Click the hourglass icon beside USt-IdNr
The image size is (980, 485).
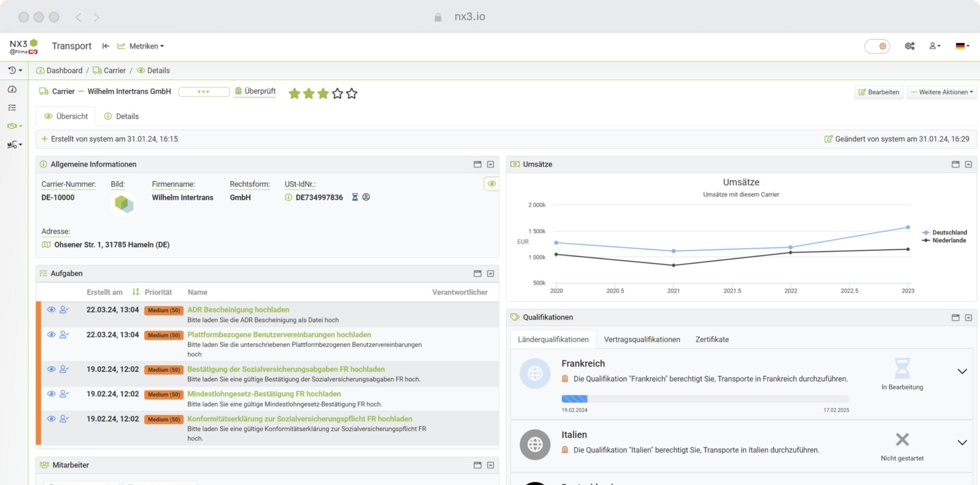[355, 197]
